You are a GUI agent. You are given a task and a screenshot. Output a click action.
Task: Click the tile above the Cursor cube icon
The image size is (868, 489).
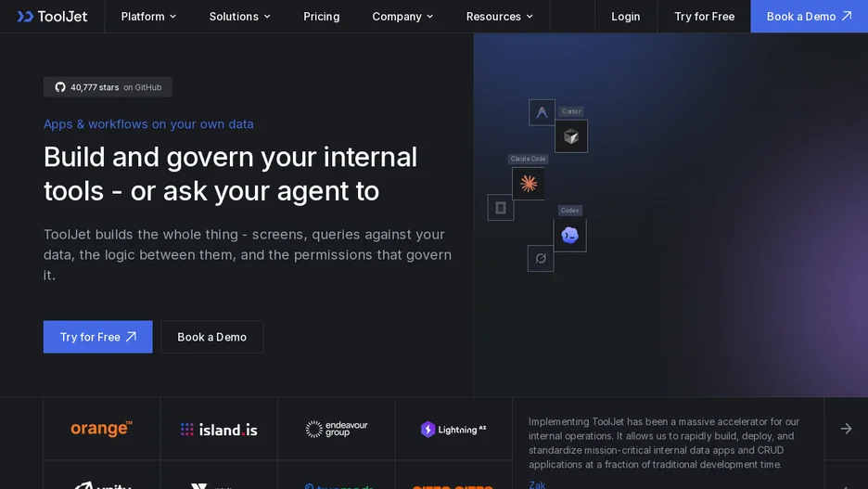[542, 112]
